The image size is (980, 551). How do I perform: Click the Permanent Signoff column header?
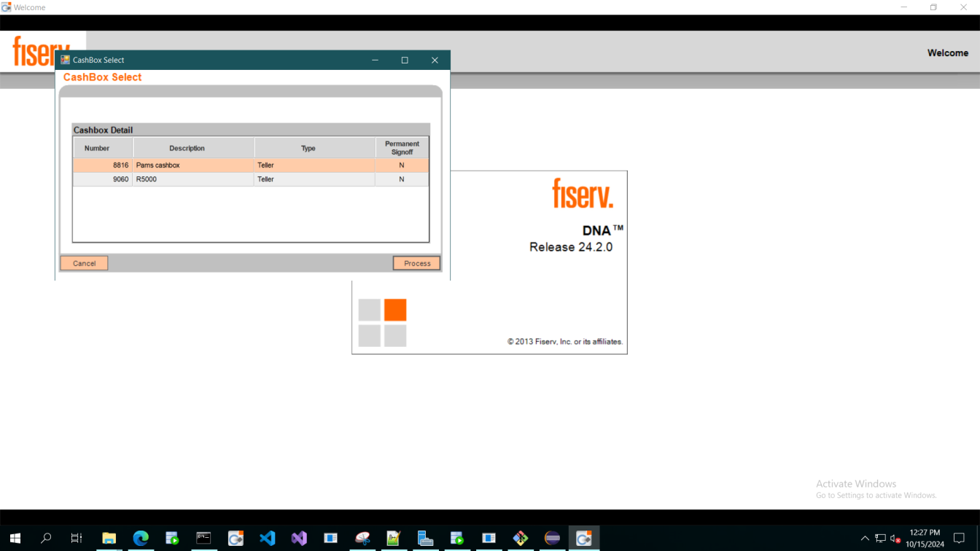click(402, 148)
